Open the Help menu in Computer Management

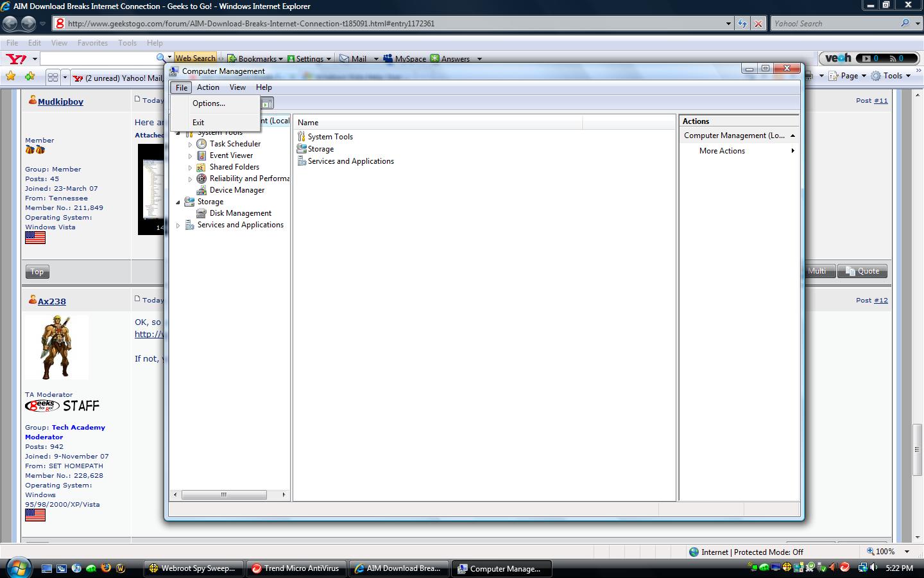click(264, 87)
